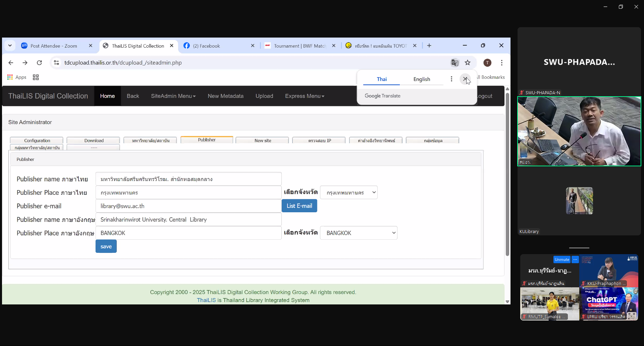
Task: Click the ThaiLIS link in the footer
Action: click(206, 300)
